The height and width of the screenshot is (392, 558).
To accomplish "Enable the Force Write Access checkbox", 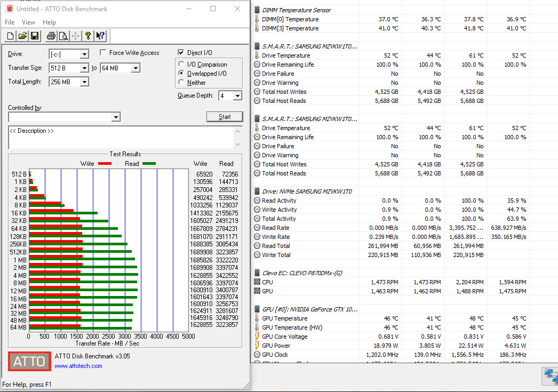I will [103, 53].
